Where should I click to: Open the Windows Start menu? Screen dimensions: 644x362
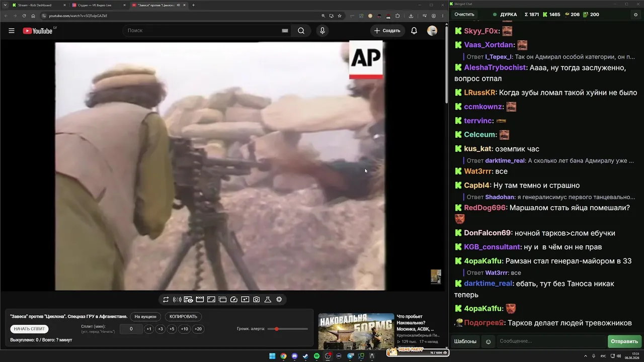(272, 356)
